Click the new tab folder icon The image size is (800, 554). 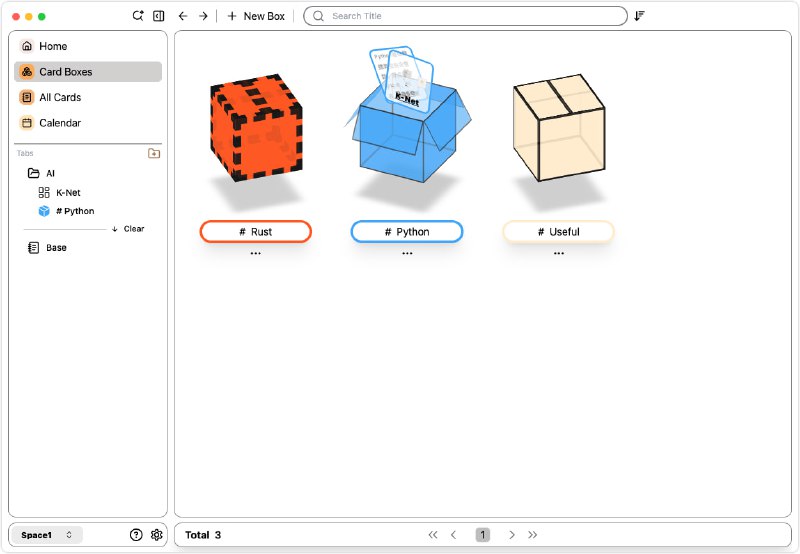tap(153, 153)
